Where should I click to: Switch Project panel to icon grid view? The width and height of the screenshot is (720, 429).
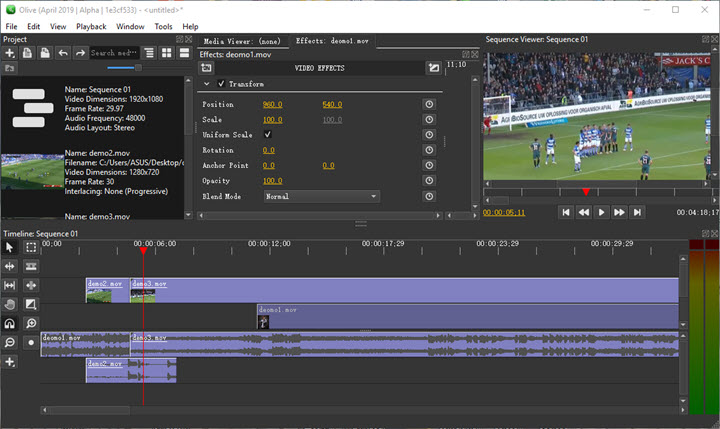tap(165, 53)
